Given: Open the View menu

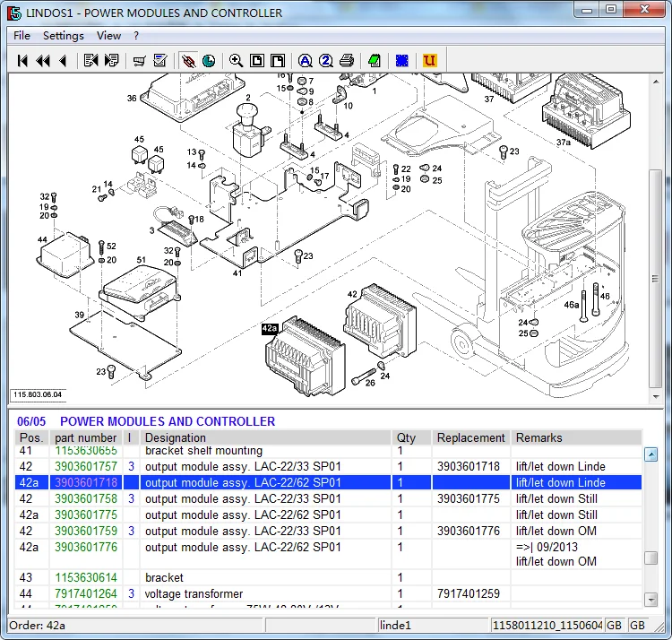Looking at the screenshot, I should pyautogui.click(x=108, y=36).
